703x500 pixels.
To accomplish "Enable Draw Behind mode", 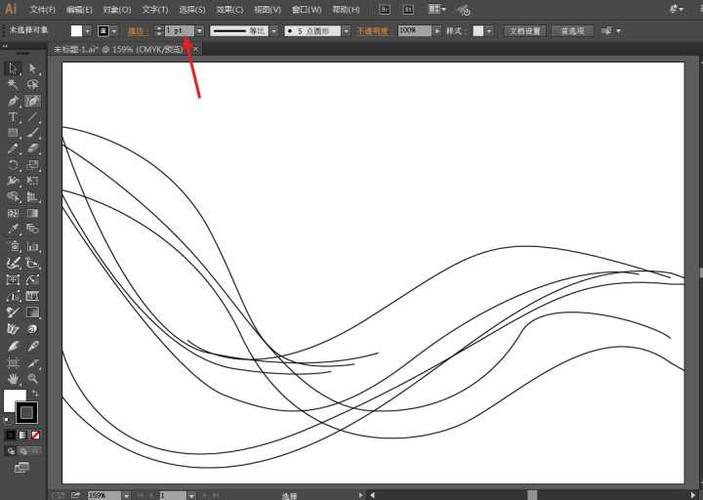I will pyautogui.click(x=23, y=452).
